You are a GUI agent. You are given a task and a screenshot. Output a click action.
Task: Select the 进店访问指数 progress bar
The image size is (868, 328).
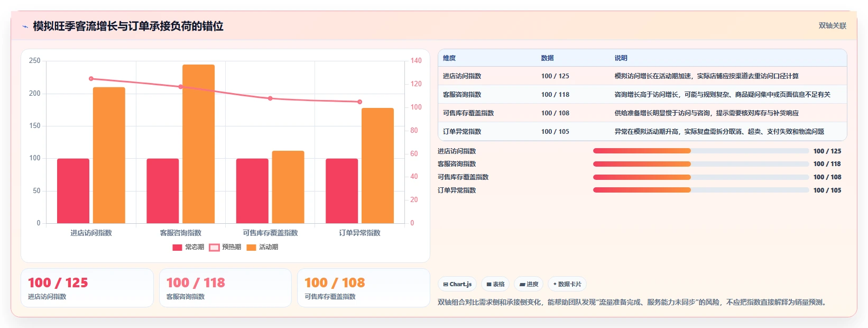701,151
